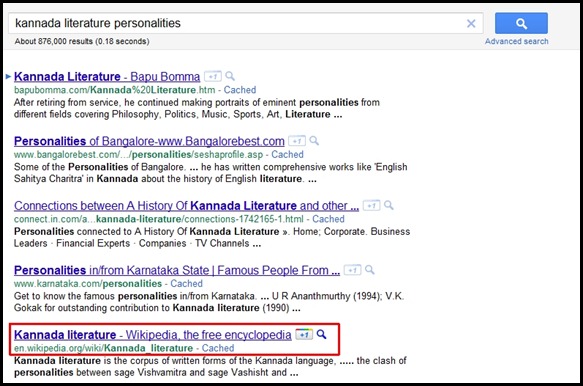Click the blue search magnifier button
583x386 pixels.
coord(521,23)
